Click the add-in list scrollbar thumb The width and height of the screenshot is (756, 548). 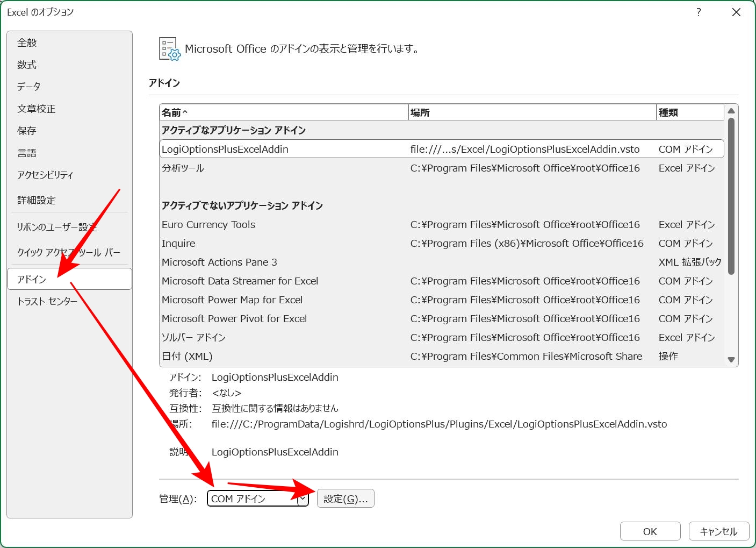pos(731,196)
